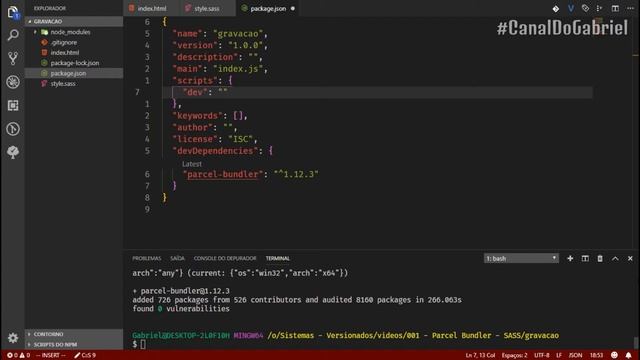Click the diamond icon in editor toolbar
Screen dimensions: 640x360
coord(556,9)
